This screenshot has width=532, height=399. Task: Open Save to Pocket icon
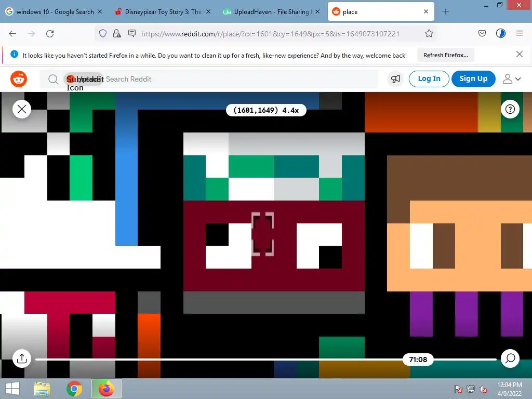tap(482, 33)
